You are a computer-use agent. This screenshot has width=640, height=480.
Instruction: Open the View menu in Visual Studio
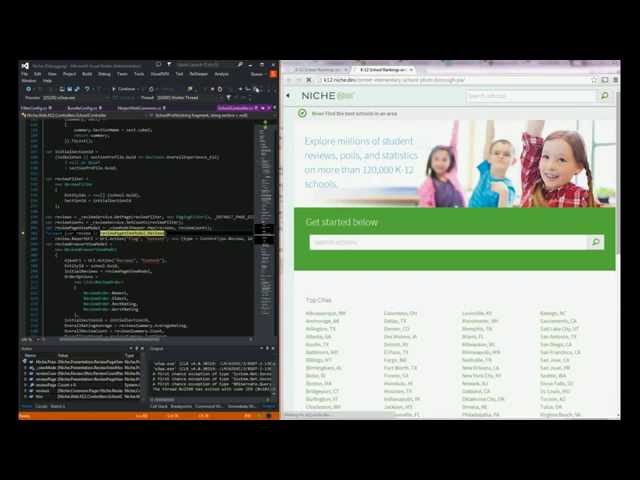point(52,74)
